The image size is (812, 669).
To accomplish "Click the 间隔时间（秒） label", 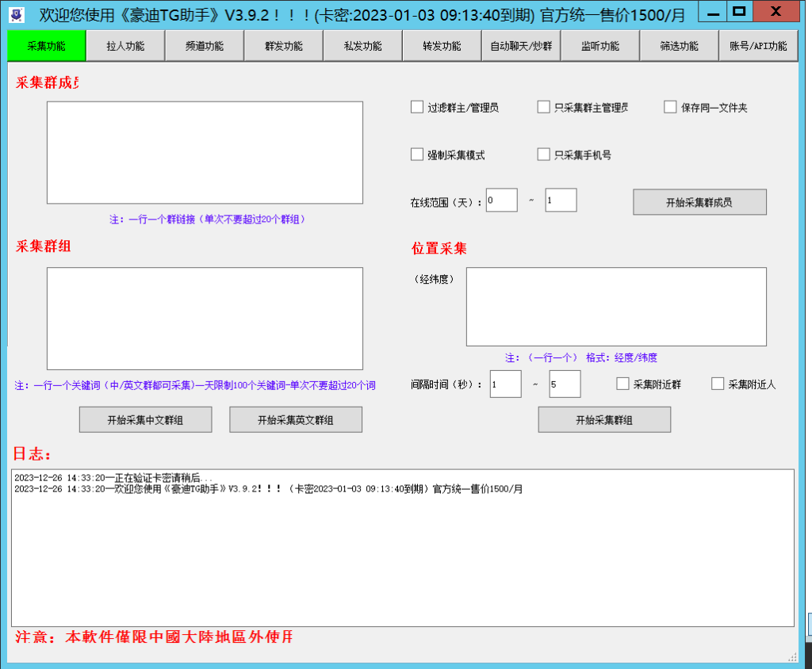I will [x=446, y=384].
